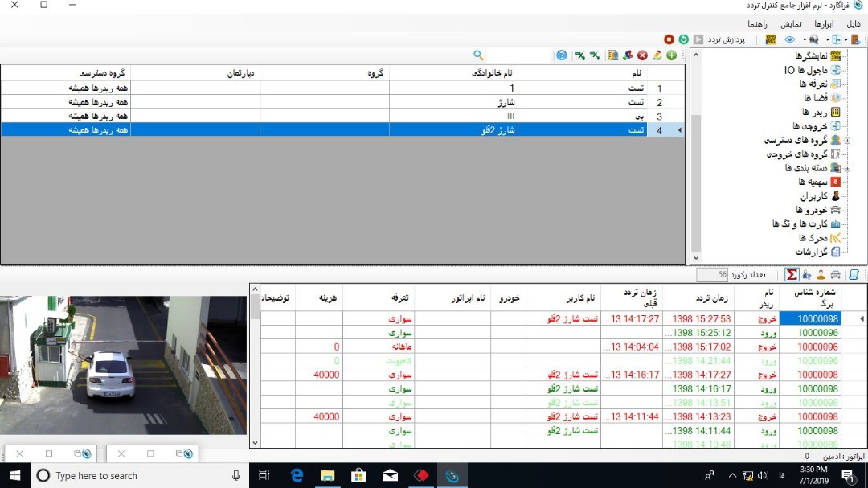
Task: Expand the گروه های دسترسی tree node
Action: pos(847,140)
